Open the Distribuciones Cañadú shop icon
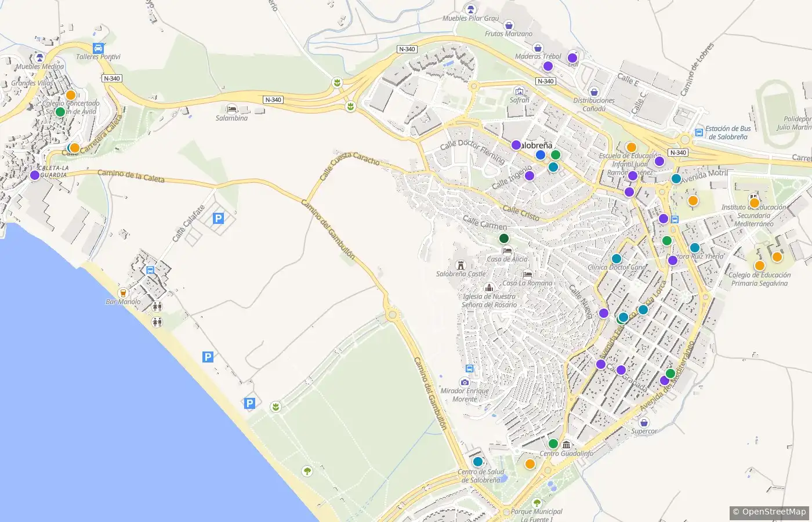Viewport: 812px width, 522px height. click(x=594, y=92)
